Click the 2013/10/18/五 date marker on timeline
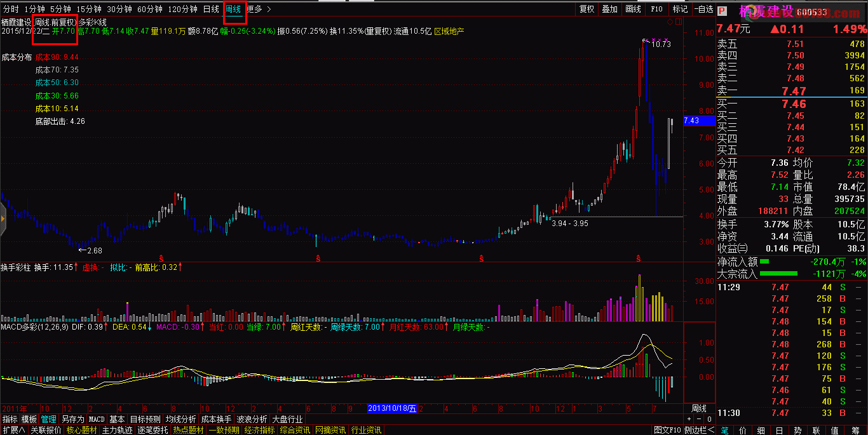 [x=393, y=408]
